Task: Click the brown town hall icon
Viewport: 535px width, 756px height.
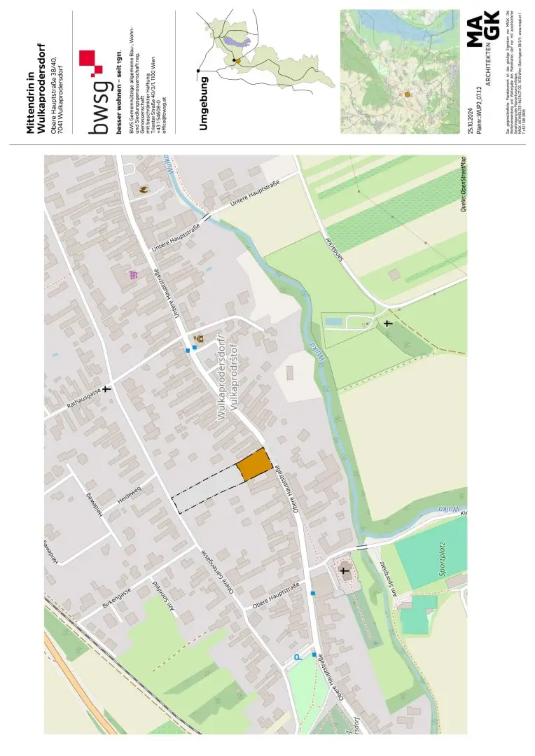Action: pos(199,339)
